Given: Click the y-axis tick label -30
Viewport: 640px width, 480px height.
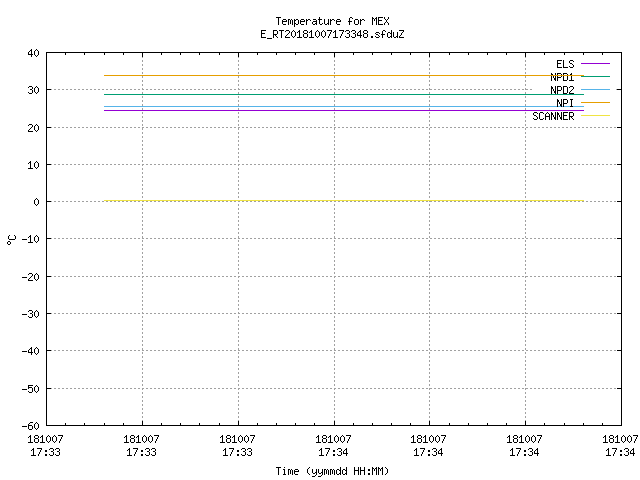Looking at the screenshot, I should [31, 314].
